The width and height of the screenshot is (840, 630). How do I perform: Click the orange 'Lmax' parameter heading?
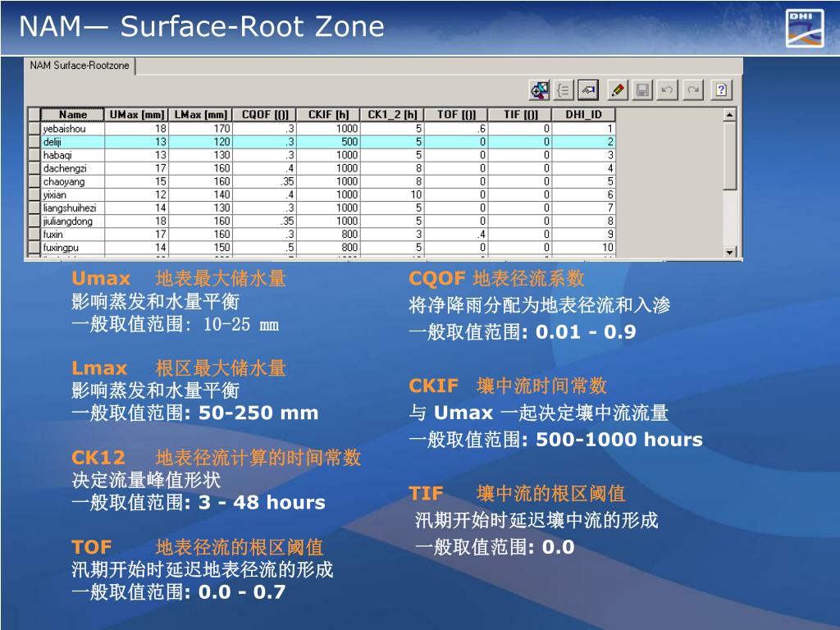pyautogui.click(x=99, y=368)
